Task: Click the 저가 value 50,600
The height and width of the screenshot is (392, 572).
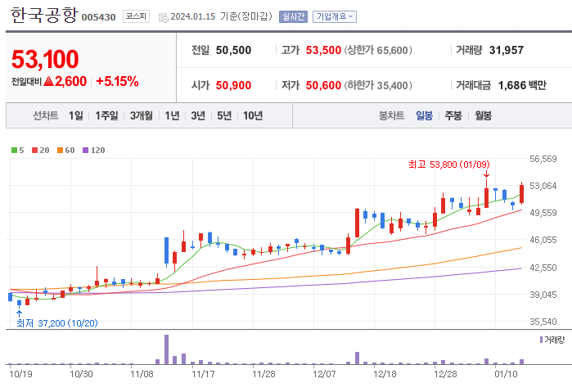Action: click(323, 85)
